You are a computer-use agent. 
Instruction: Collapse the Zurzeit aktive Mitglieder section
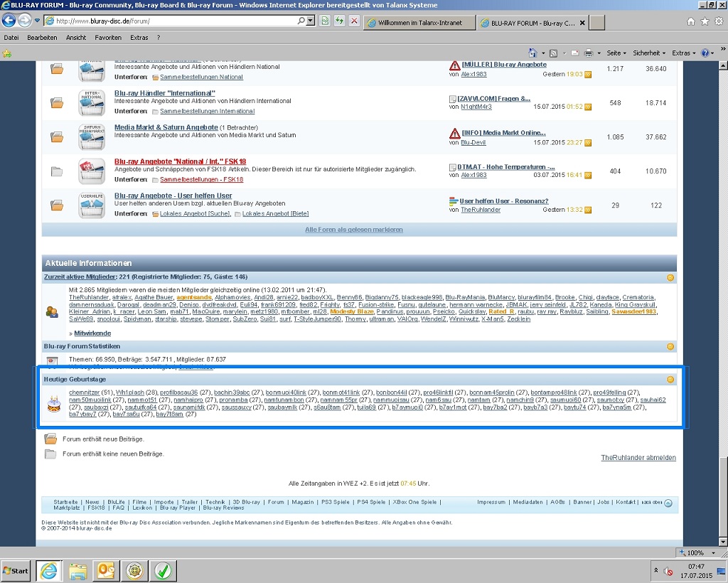(x=670, y=277)
